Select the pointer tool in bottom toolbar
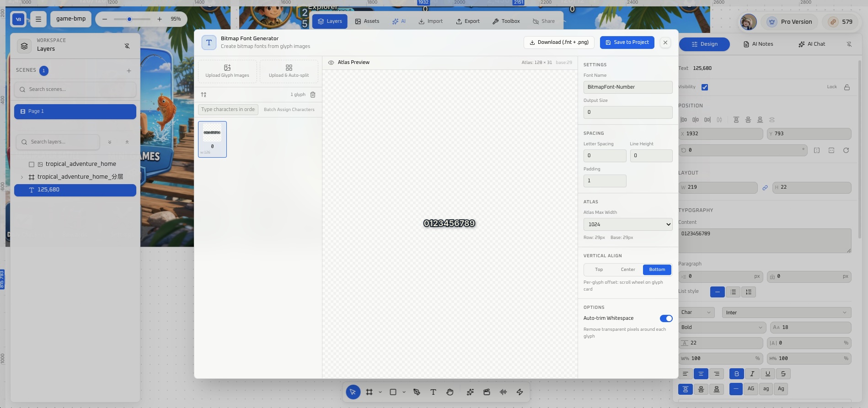Viewport: 868px width, 408px height. [353, 392]
